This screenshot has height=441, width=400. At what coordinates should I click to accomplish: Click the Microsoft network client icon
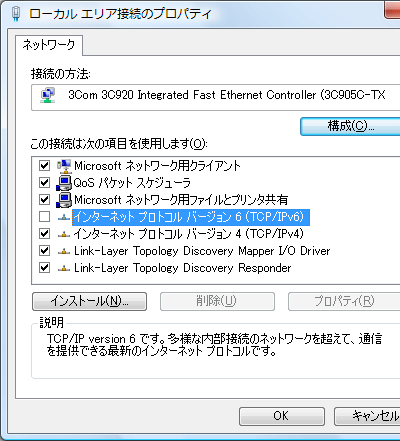click(x=64, y=166)
